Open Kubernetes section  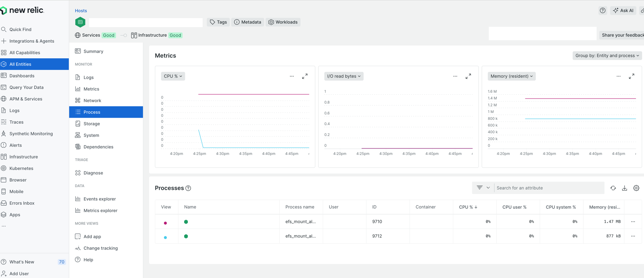(x=21, y=168)
